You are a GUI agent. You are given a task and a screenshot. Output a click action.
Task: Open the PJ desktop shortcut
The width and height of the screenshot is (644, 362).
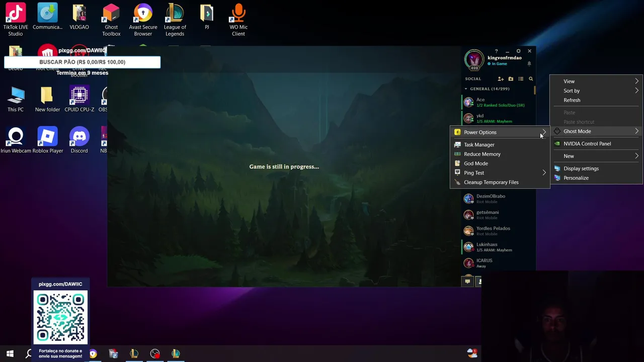click(207, 18)
